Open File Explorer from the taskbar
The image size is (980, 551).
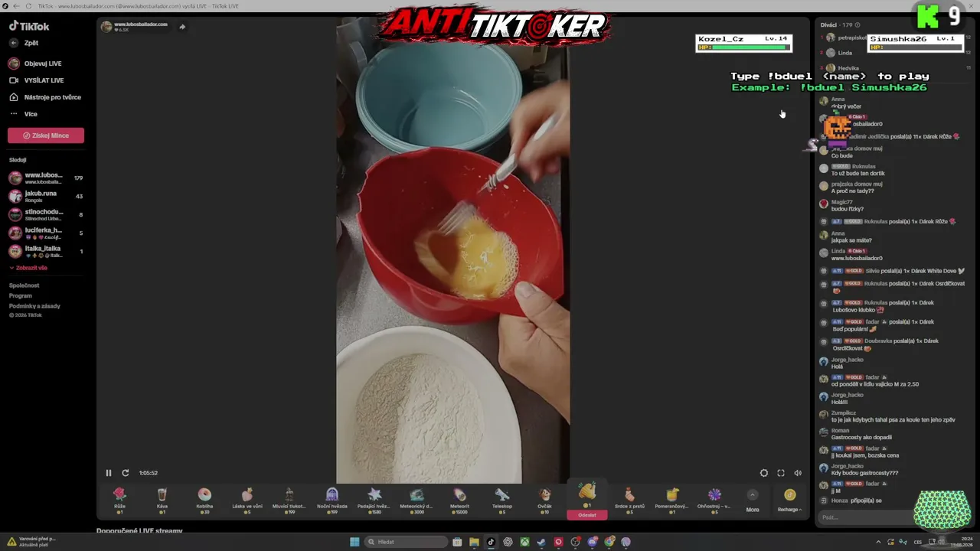click(474, 542)
